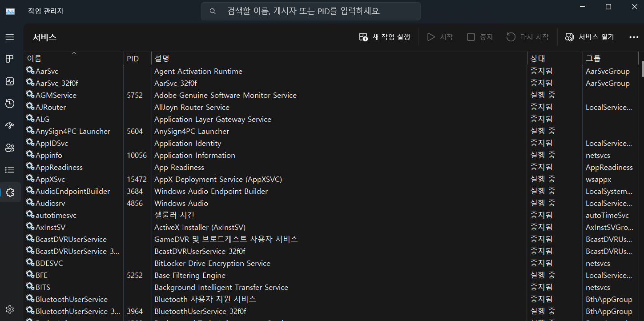Open the three-dots more options menu

[634, 37]
